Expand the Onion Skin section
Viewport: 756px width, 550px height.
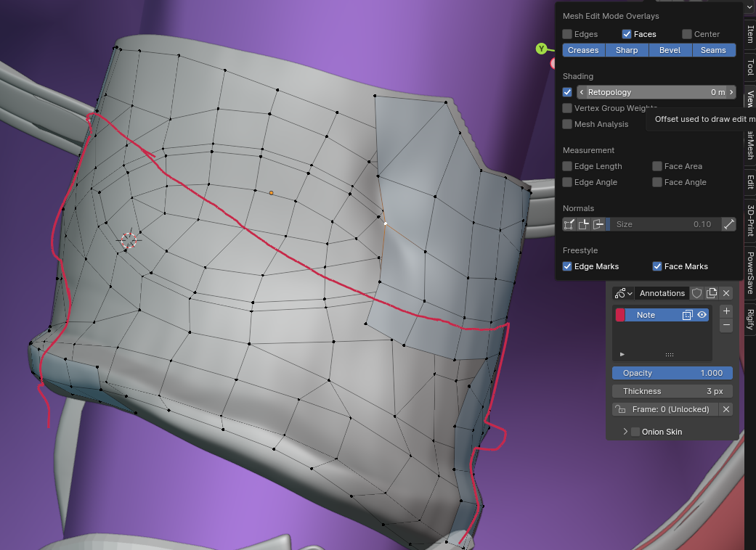pos(625,432)
